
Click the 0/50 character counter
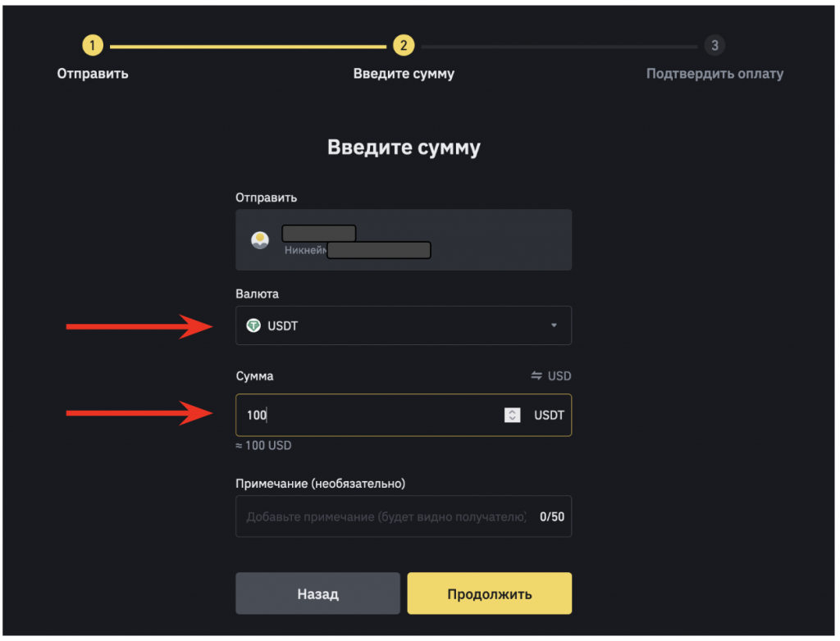pyautogui.click(x=552, y=517)
